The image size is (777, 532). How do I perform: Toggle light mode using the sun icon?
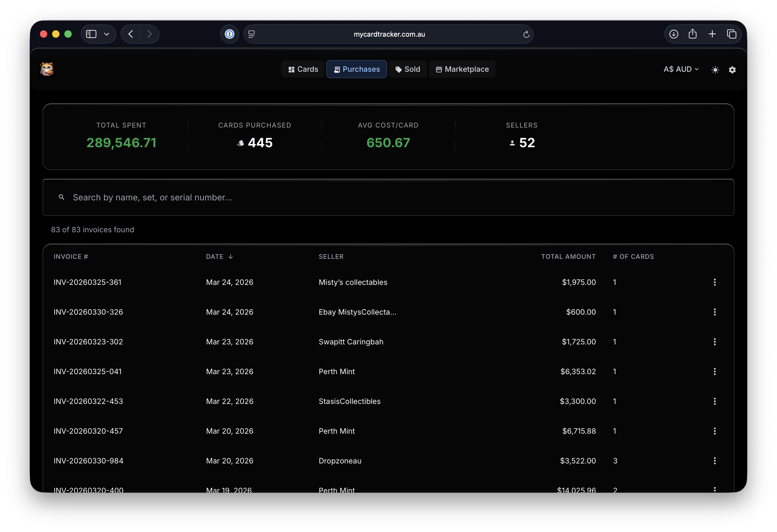715,70
